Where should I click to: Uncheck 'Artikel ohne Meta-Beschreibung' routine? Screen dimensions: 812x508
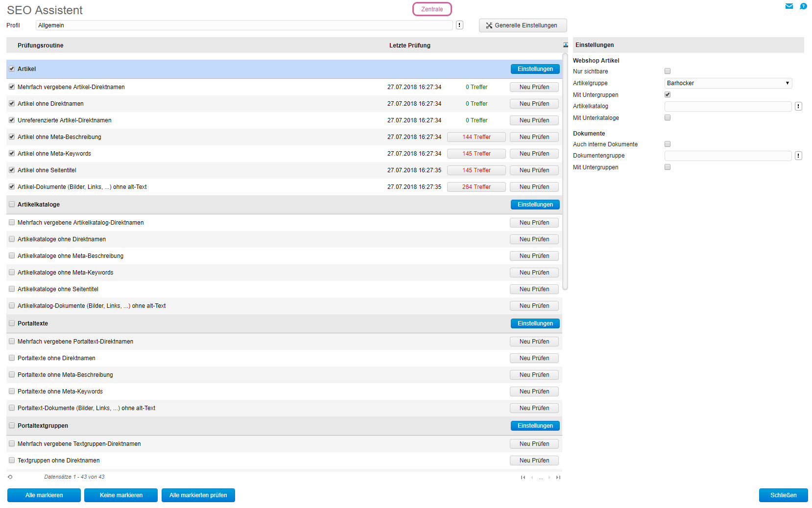[12, 137]
